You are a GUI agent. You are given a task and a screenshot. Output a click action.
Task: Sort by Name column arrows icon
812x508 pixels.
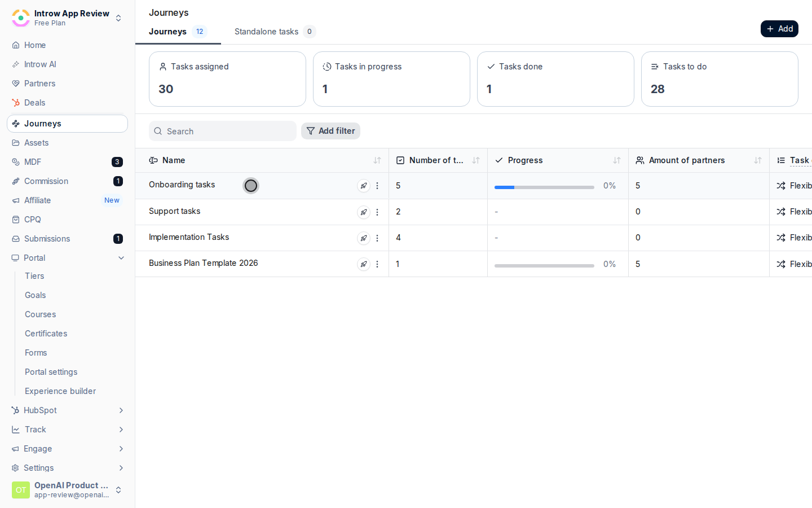coord(377,160)
